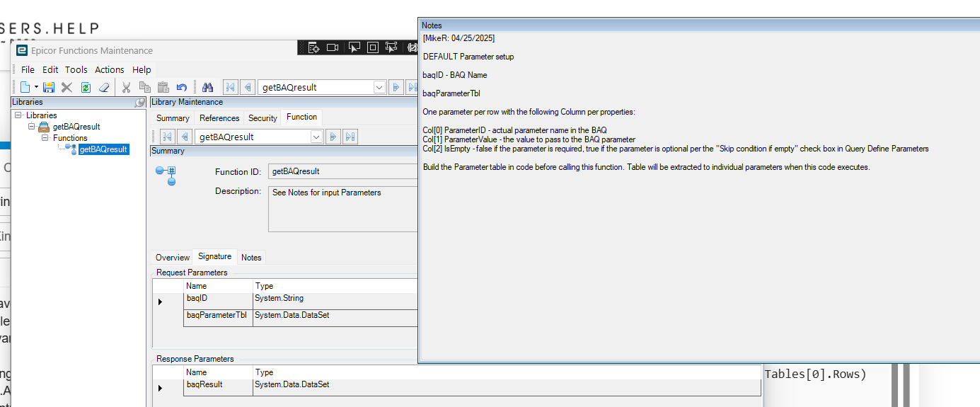The height and width of the screenshot is (407, 980).
Task: Select the Functions tree label
Action: [x=70, y=138]
